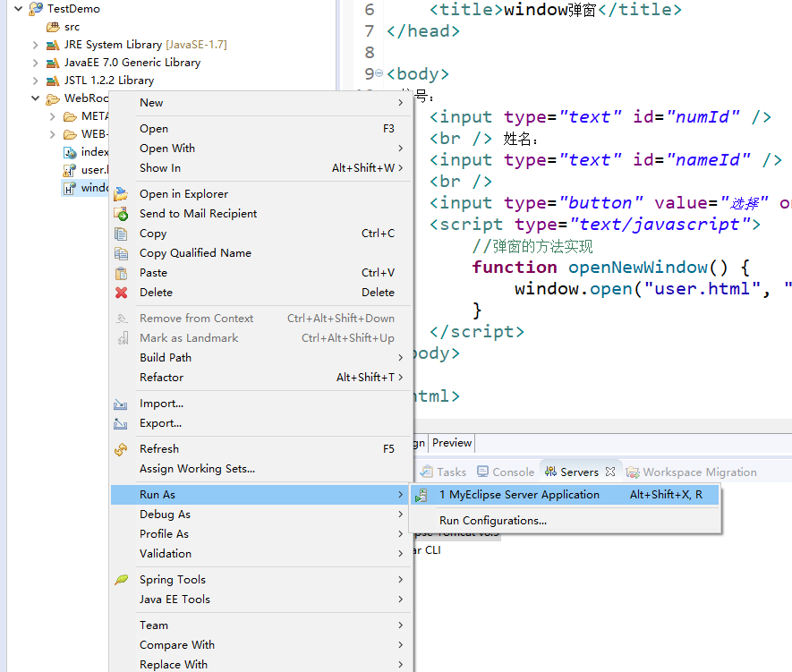
Task: Switch to the Preview editor tab
Action: [x=452, y=443]
